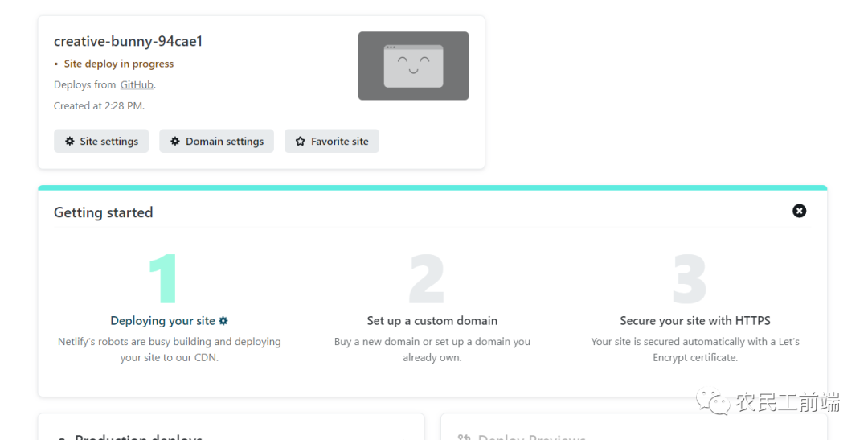
Task: Follow the GitHub link
Action: (x=137, y=84)
